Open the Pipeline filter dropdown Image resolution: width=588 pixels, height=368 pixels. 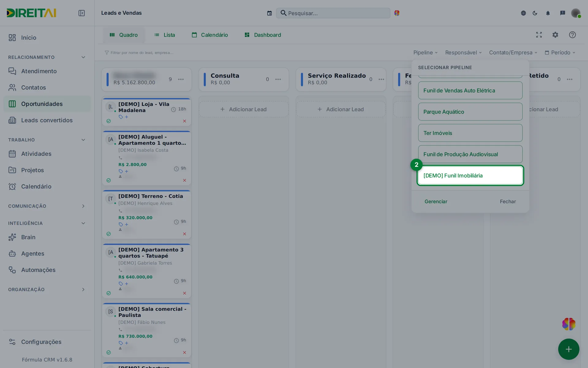tap(425, 53)
